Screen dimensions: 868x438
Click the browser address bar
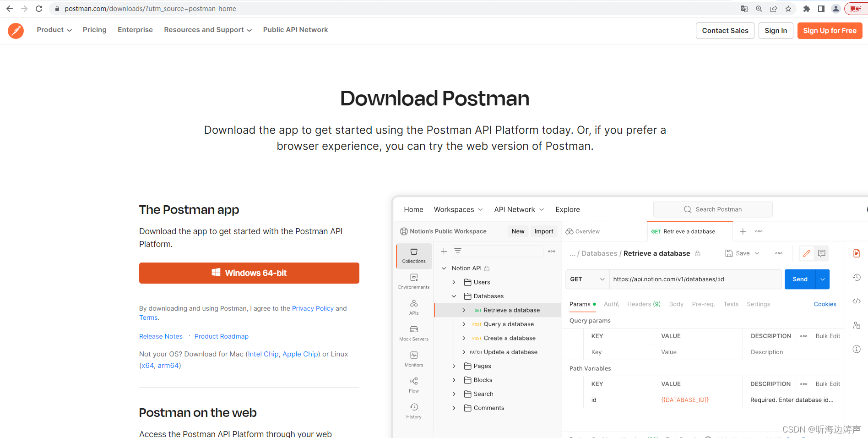point(394,9)
